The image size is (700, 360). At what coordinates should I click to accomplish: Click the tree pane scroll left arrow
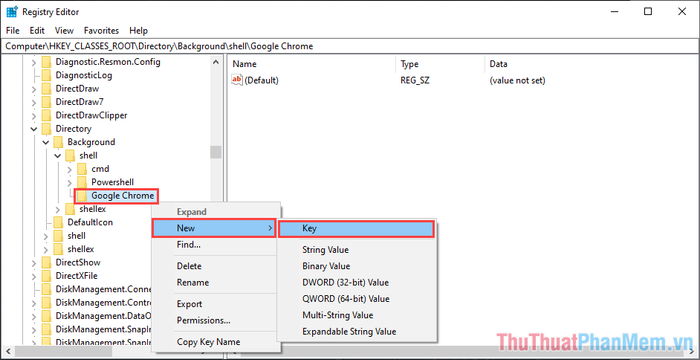click(x=7, y=351)
